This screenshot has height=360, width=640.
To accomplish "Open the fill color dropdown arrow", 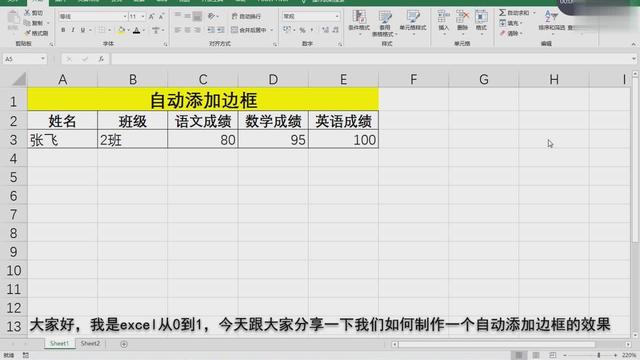I will [128, 30].
